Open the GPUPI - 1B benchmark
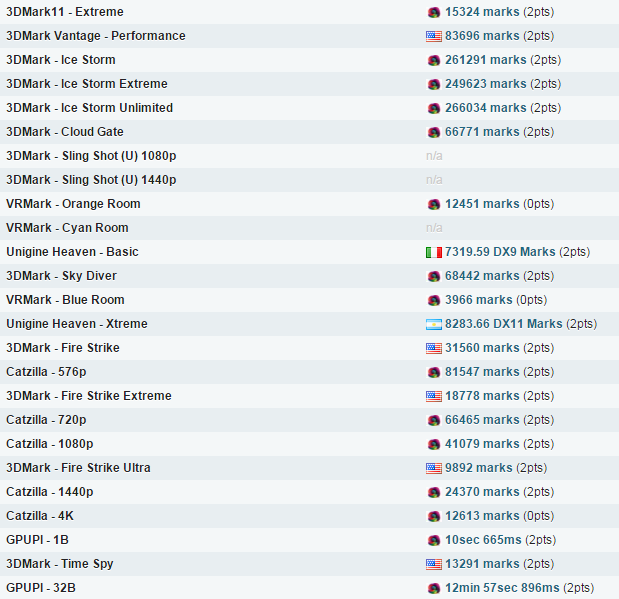Viewport: 619px width, 599px height. (x=37, y=540)
